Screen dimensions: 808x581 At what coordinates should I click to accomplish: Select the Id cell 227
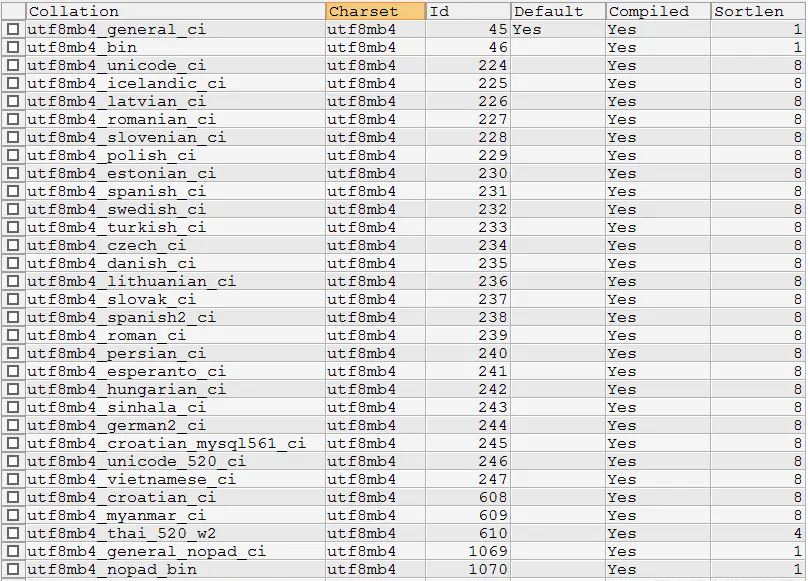(468, 119)
